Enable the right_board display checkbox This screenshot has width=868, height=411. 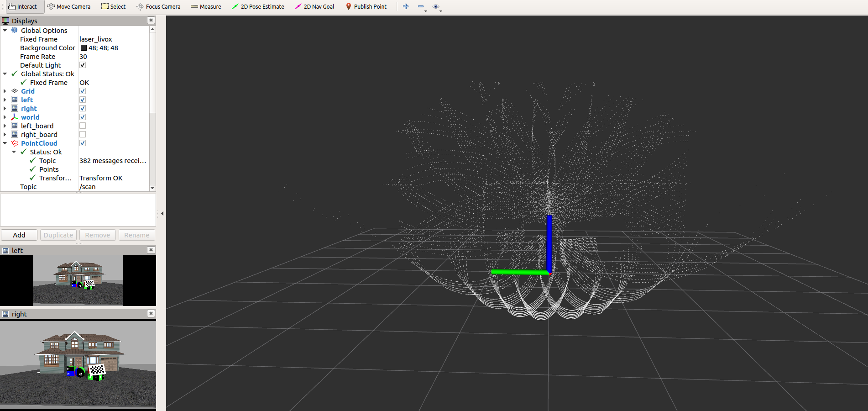[83, 134]
